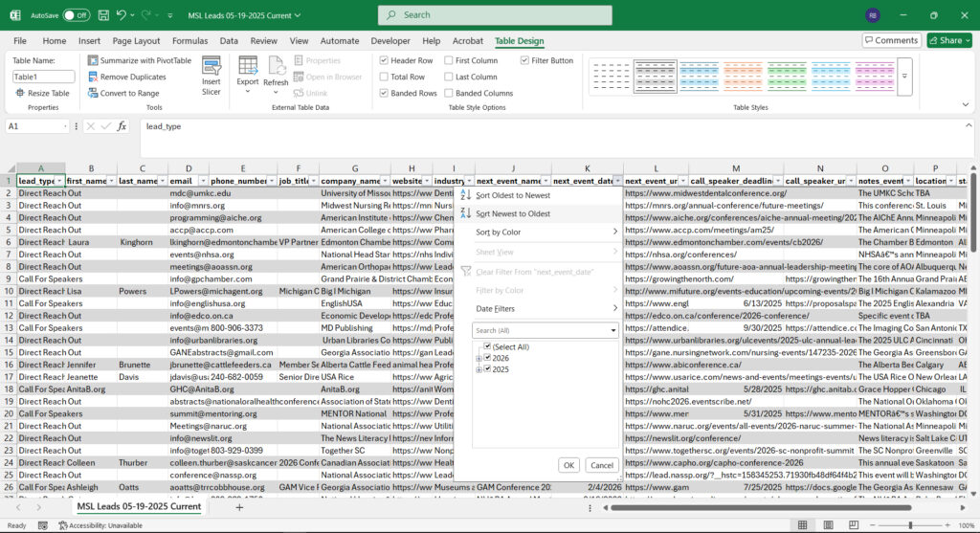Uncheck (Select All) in filter list
Image resolution: width=980 pixels, height=533 pixels.
[x=487, y=346]
